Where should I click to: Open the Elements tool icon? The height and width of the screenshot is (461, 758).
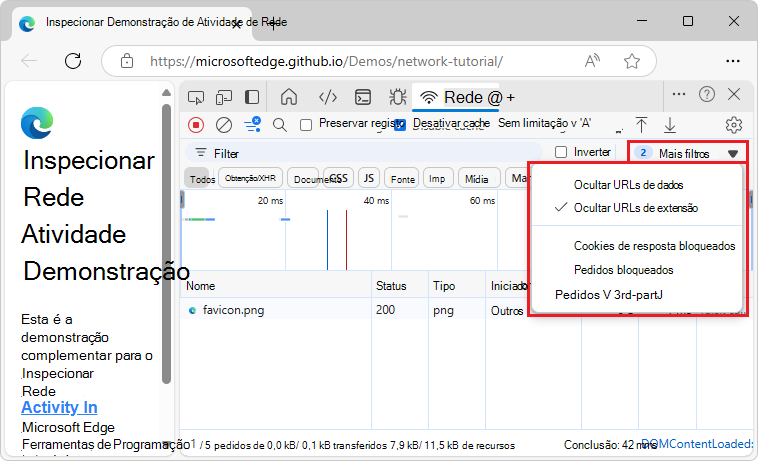pos(327,97)
